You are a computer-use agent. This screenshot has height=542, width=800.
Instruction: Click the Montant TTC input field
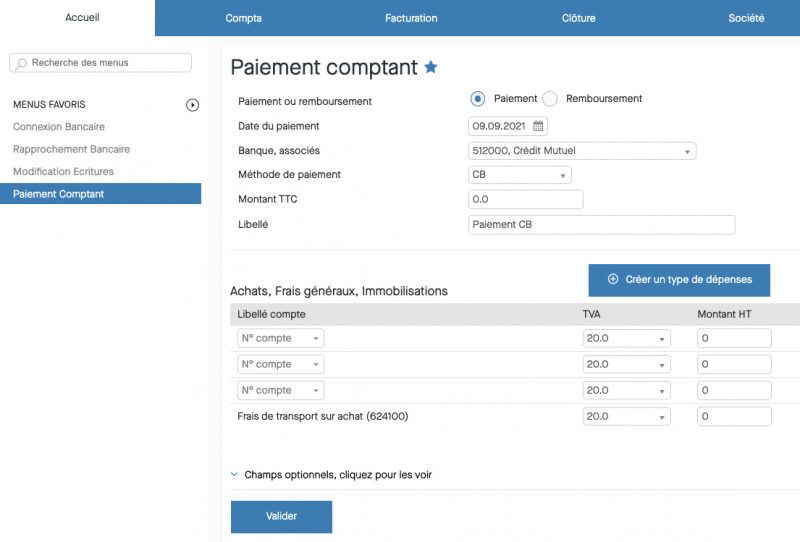525,200
